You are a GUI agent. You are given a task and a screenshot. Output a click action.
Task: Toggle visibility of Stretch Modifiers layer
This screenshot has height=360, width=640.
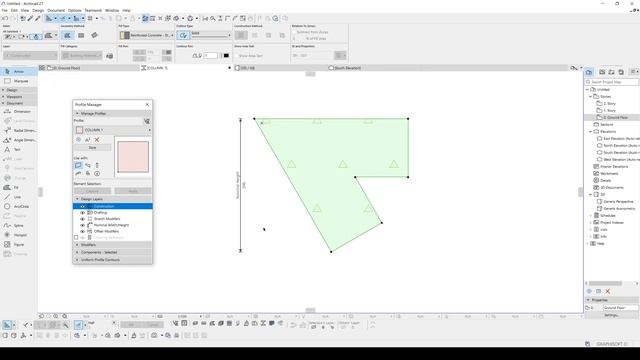pyautogui.click(x=82, y=219)
